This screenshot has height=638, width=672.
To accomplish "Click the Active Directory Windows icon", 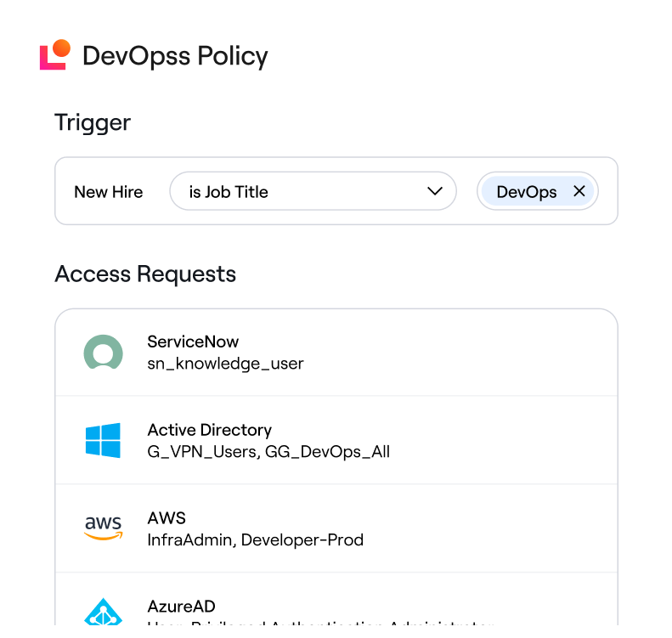I will tap(103, 440).
